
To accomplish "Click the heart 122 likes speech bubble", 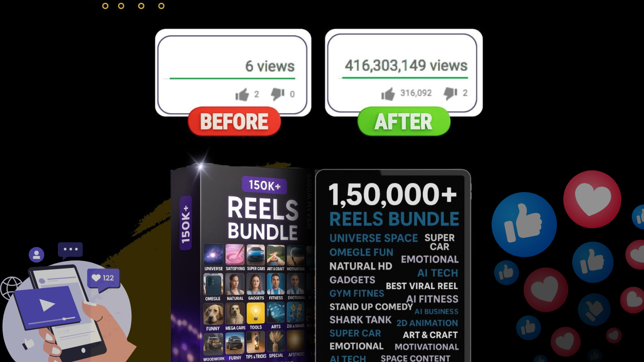I will point(104,280).
